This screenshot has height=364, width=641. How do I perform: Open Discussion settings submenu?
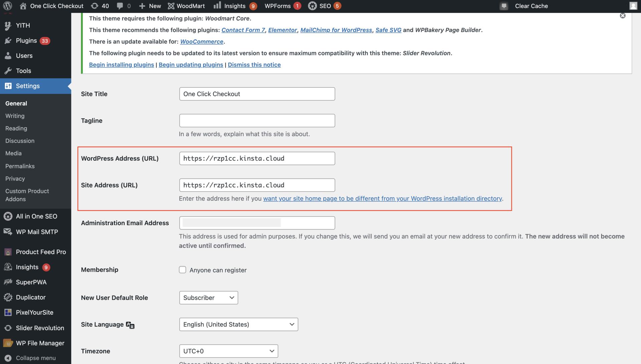[x=20, y=141]
